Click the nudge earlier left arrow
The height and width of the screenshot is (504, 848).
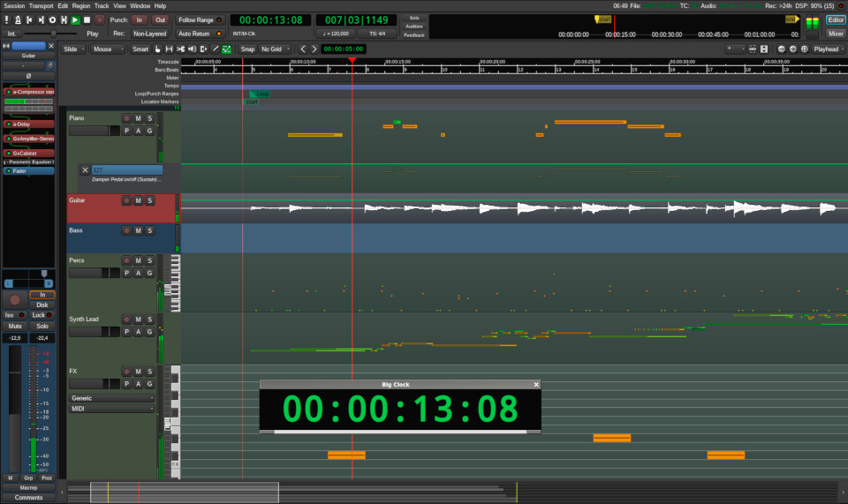[303, 49]
